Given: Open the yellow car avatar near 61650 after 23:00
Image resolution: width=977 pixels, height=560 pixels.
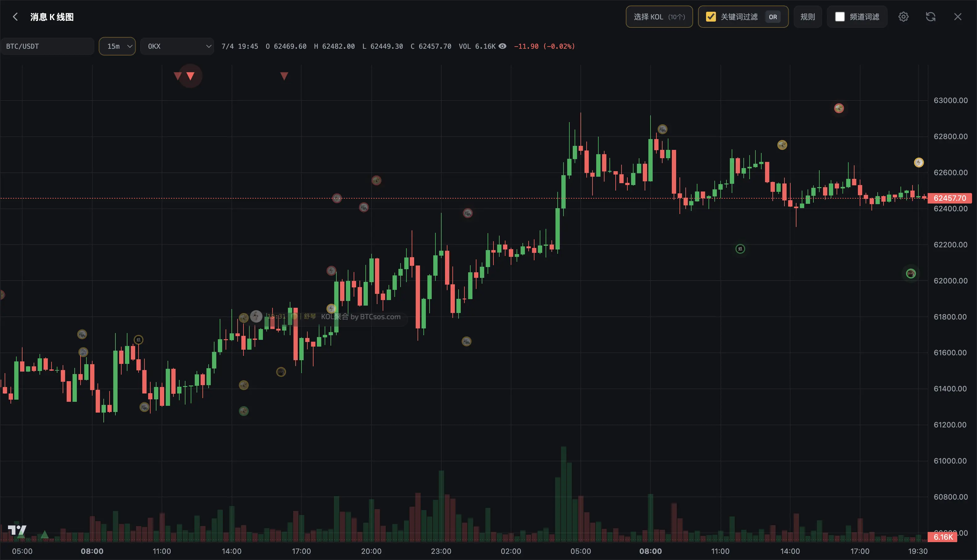Looking at the screenshot, I should click(466, 341).
